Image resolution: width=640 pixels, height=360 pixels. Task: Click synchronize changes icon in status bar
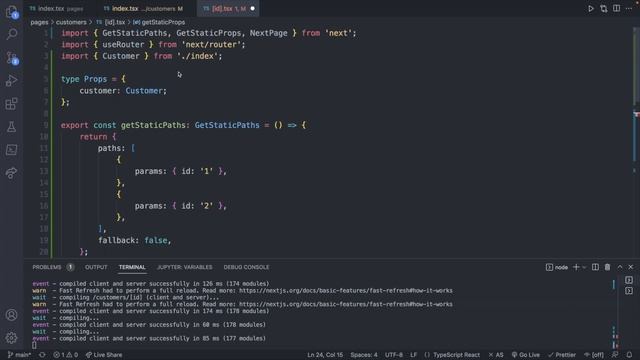click(x=42, y=355)
